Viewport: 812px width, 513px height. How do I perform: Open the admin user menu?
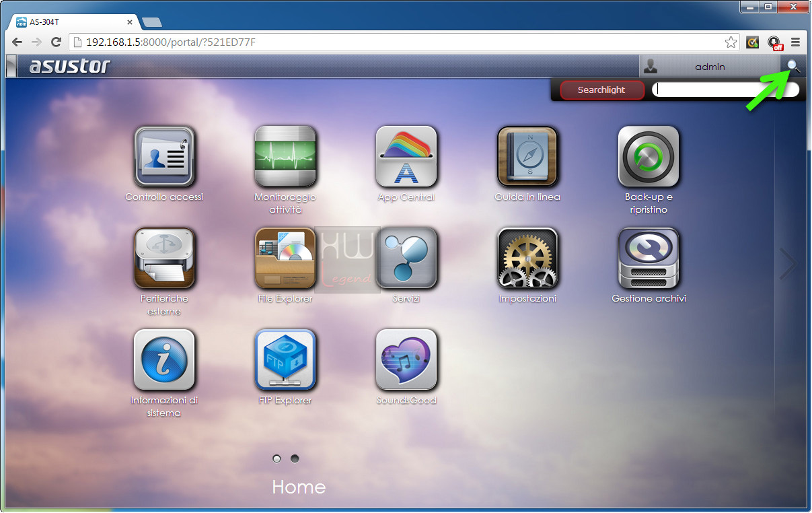[x=710, y=67]
